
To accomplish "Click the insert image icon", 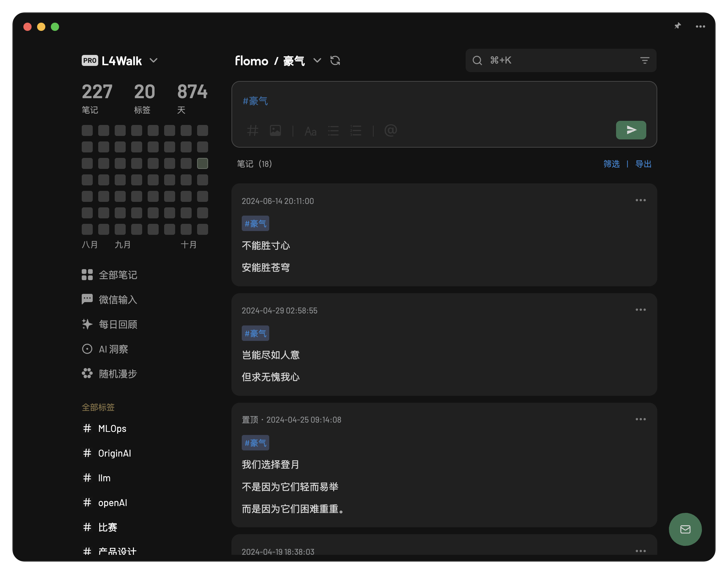I will click(x=275, y=130).
